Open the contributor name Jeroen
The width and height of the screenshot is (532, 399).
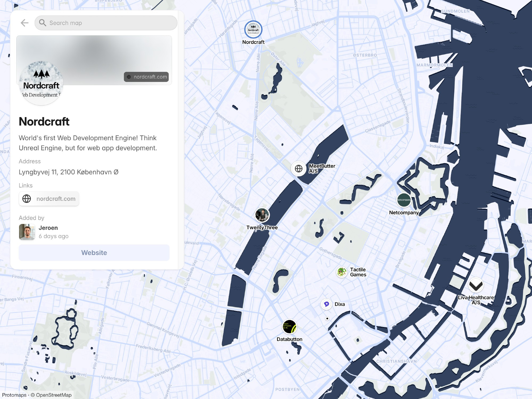tap(48, 228)
